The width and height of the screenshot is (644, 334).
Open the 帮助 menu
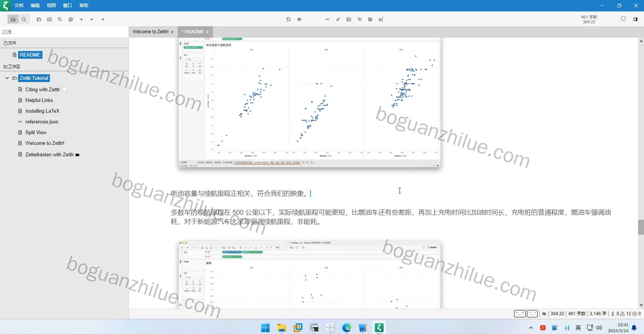point(84,6)
